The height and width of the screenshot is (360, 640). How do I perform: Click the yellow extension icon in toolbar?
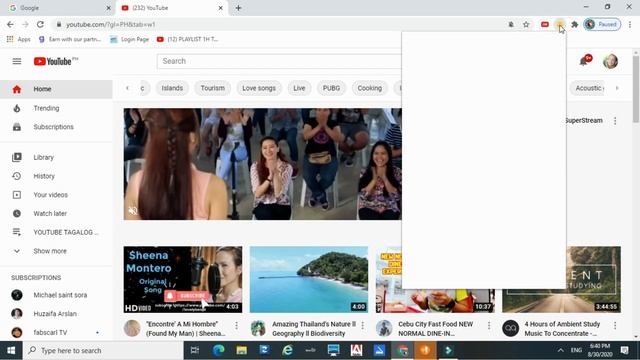(x=560, y=24)
